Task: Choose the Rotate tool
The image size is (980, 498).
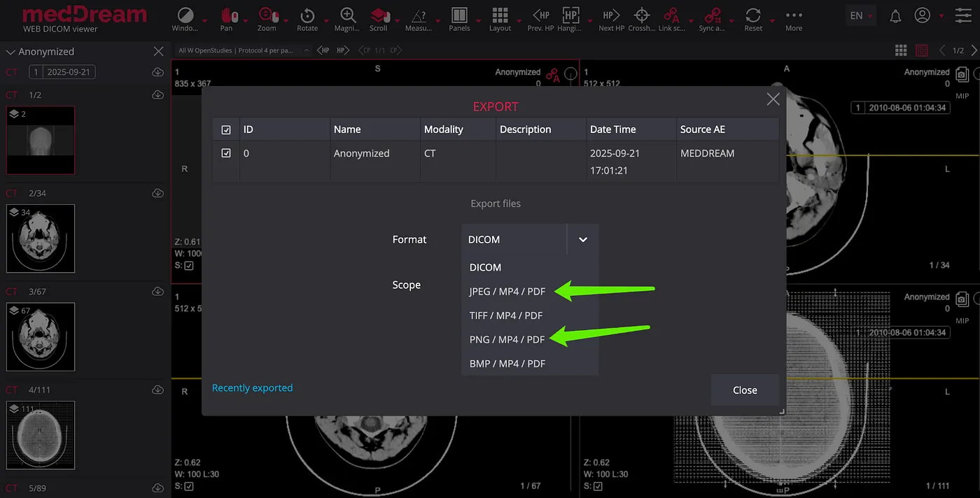Action: pos(307,15)
